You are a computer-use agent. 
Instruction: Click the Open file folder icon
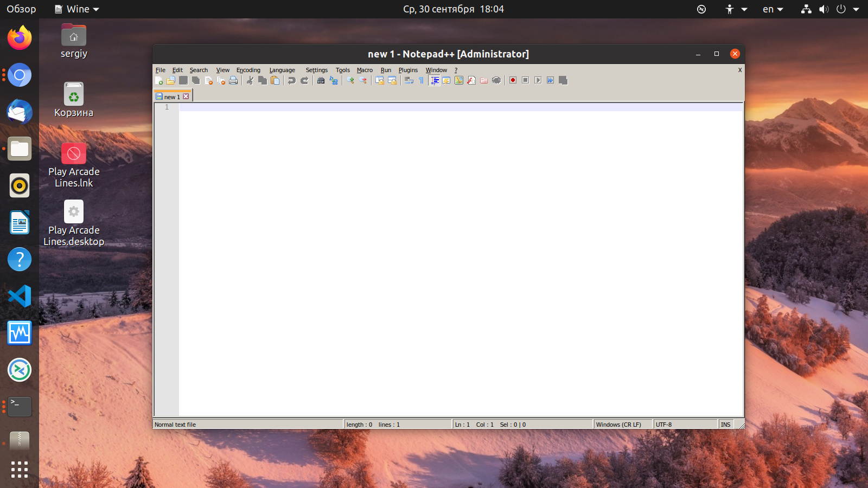tap(171, 80)
